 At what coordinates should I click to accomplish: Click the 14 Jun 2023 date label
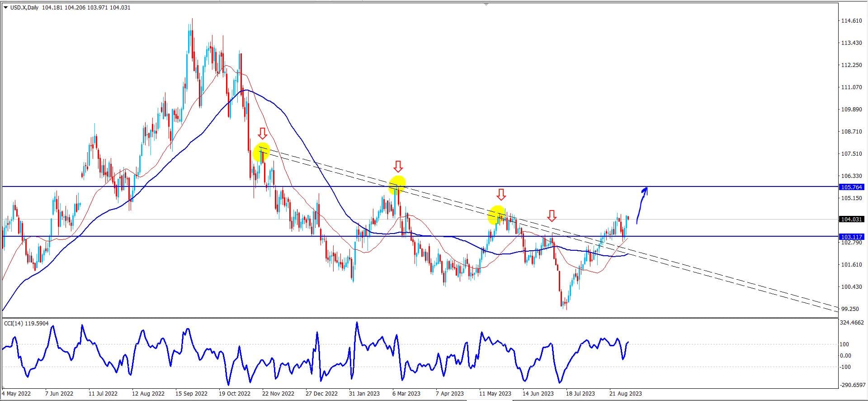tap(538, 394)
